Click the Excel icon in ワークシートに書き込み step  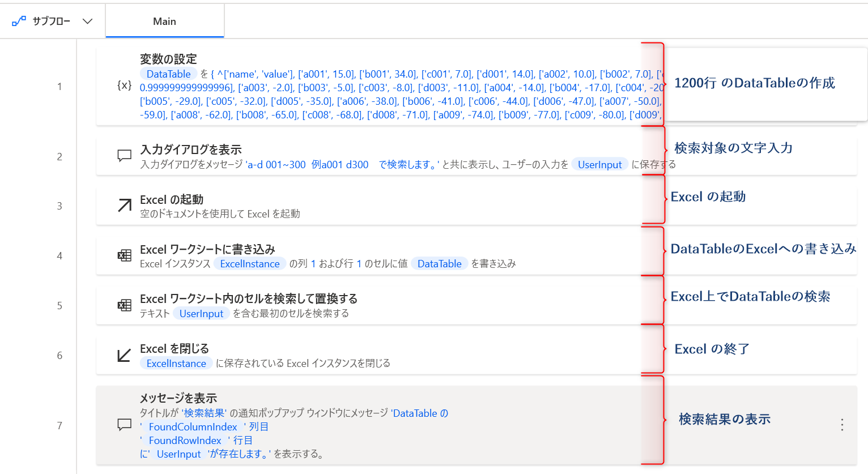coord(124,255)
